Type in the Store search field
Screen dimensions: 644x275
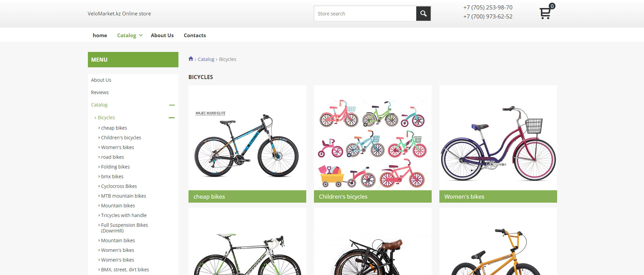pyautogui.click(x=365, y=14)
